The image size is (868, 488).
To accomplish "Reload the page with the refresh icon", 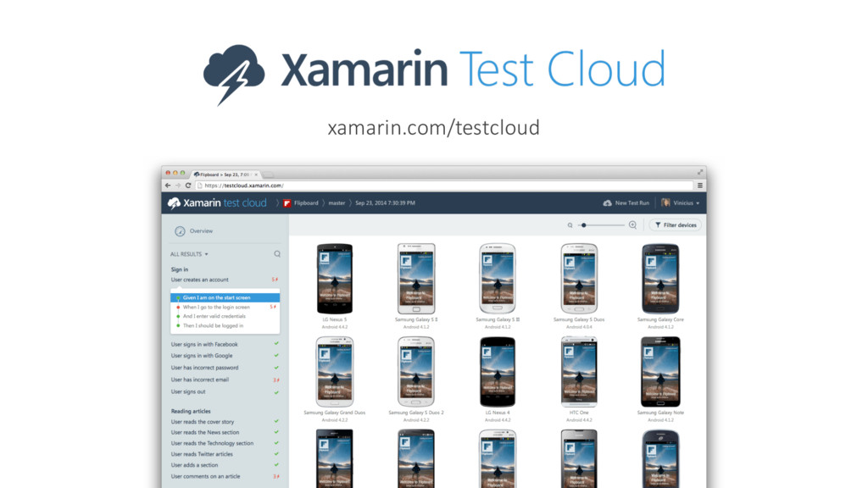I will pos(188,186).
